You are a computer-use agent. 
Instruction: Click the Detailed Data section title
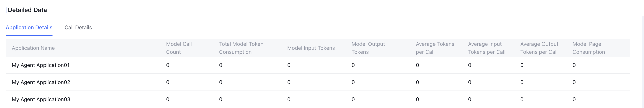[x=27, y=10]
